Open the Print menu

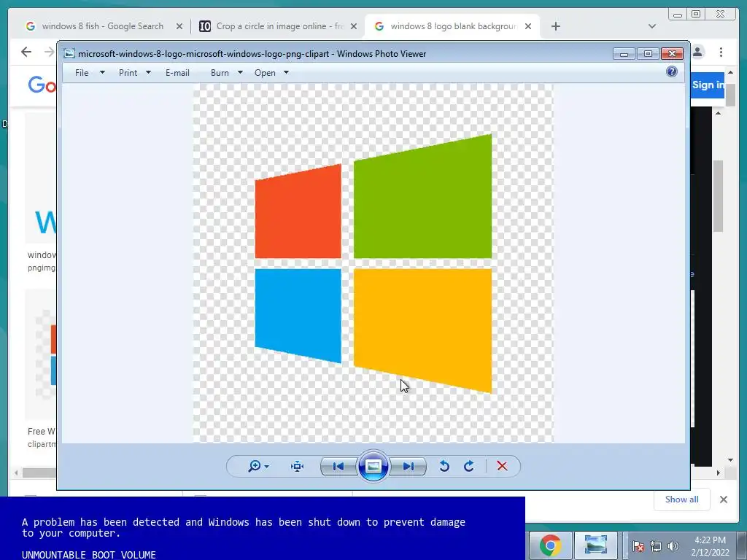(x=128, y=73)
